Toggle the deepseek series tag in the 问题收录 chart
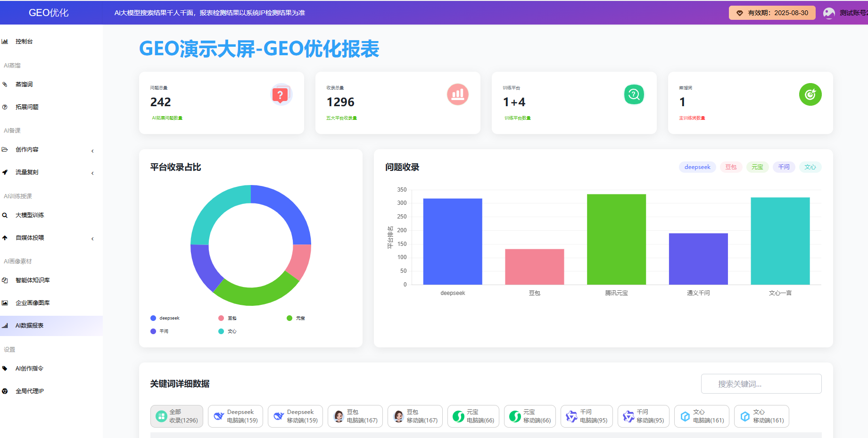The image size is (868, 438). (697, 167)
